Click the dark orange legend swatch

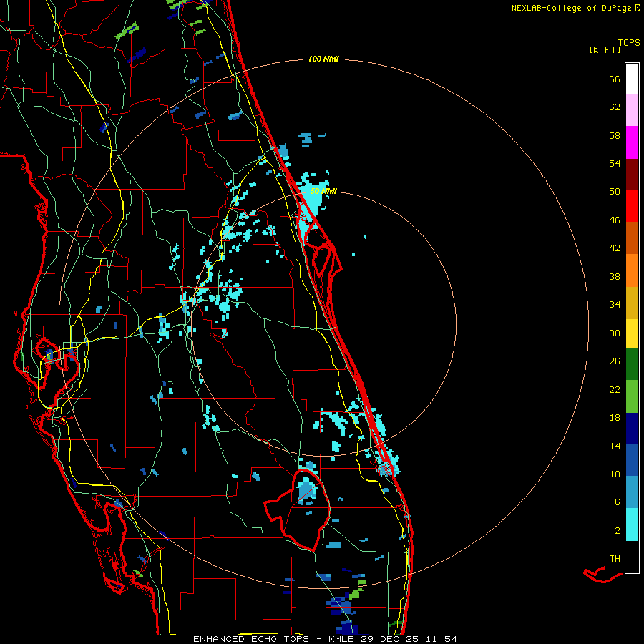click(x=632, y=238)
